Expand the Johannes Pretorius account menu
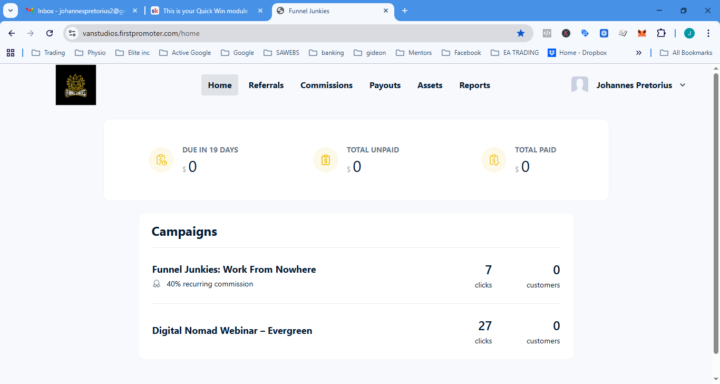The height and width of the screenshot is (384, 720). [641, 85]
